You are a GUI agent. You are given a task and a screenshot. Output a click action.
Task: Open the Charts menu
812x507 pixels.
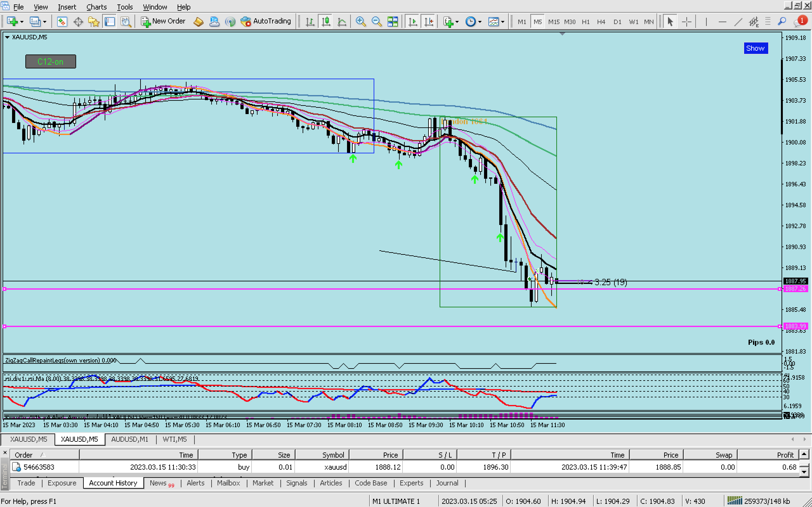click(96, 7)
